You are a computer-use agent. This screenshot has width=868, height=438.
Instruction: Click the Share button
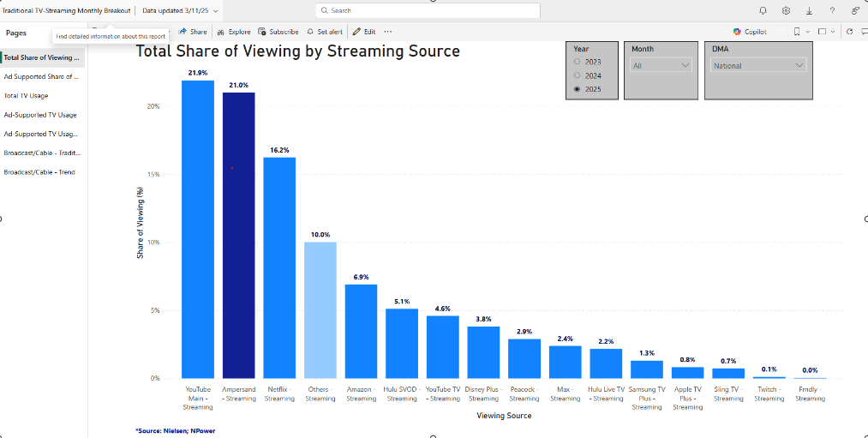[x=193, y=32]
